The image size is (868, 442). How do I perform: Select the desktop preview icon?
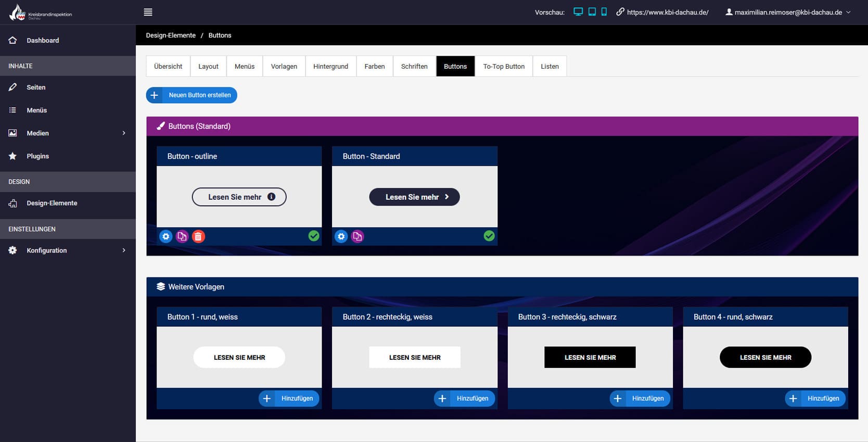click(x=578, y=12)
